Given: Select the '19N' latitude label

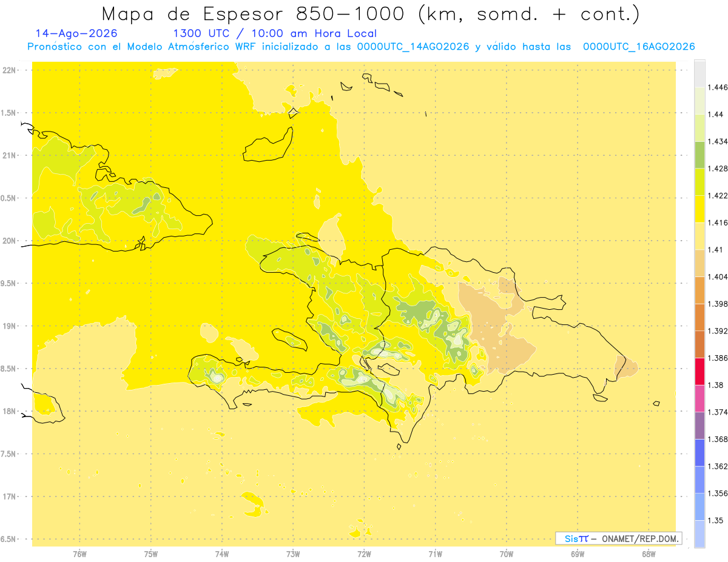Looking at the screenshot, I should point(10,326).
